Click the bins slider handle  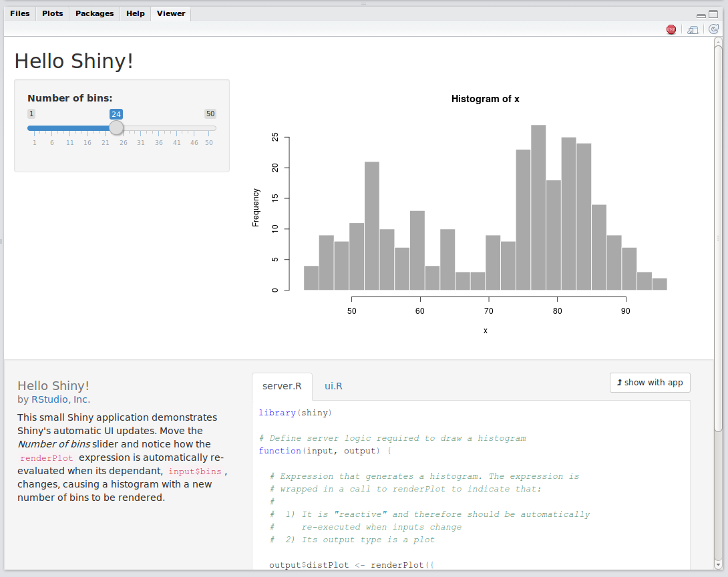(x=116, y=128)
